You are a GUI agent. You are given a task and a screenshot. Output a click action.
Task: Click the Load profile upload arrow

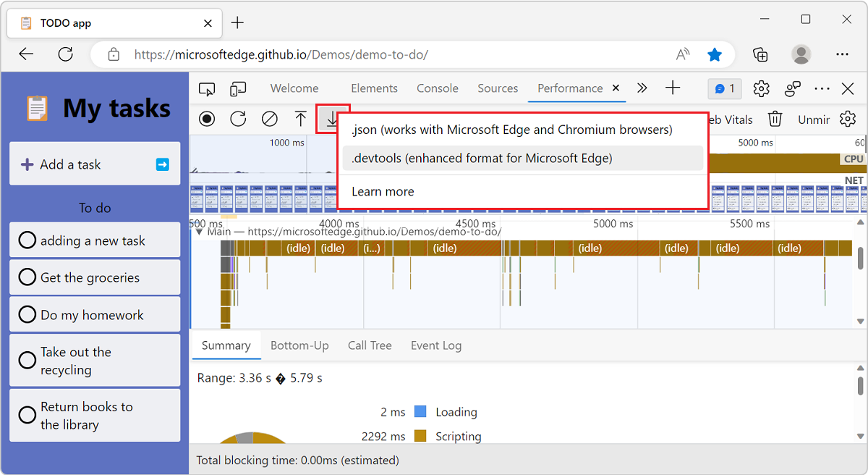(301, 119)
